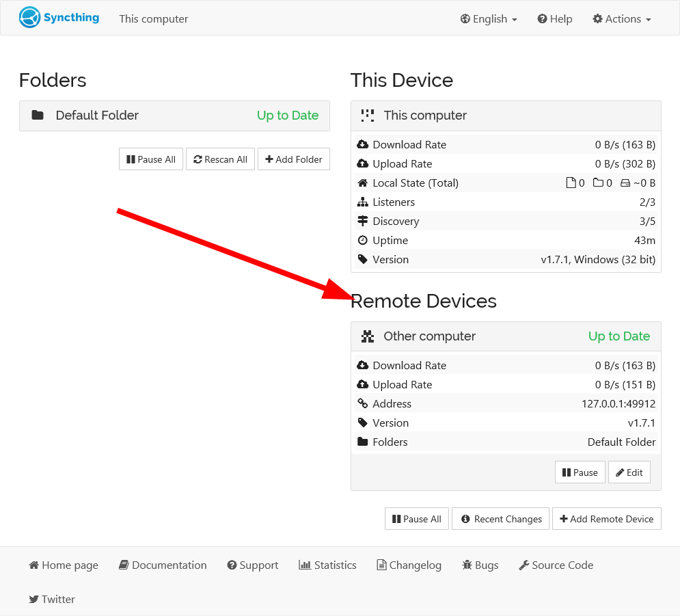Pause all remote devices
The height and width of the screenshot is (616, 680).
tap(416, 519)
